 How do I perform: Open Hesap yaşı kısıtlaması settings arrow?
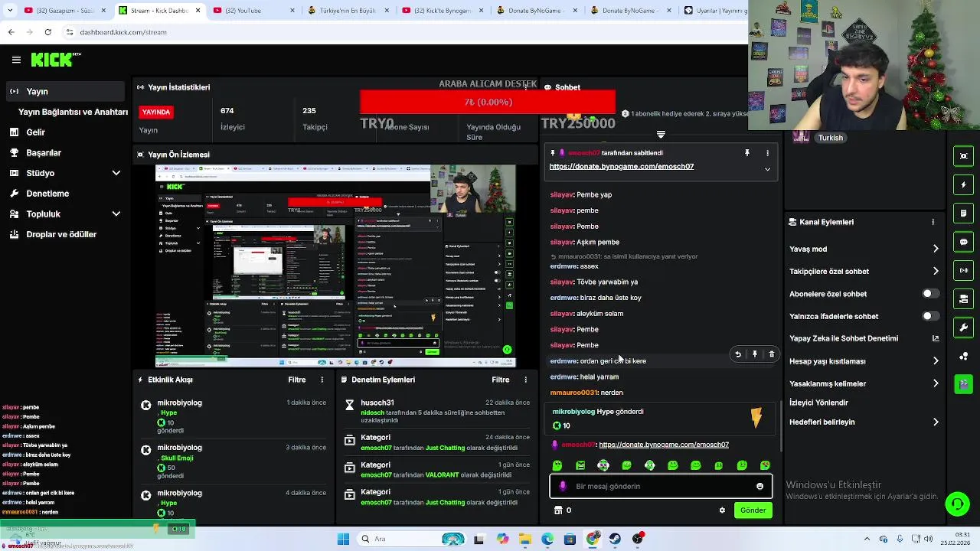point(936,361)
